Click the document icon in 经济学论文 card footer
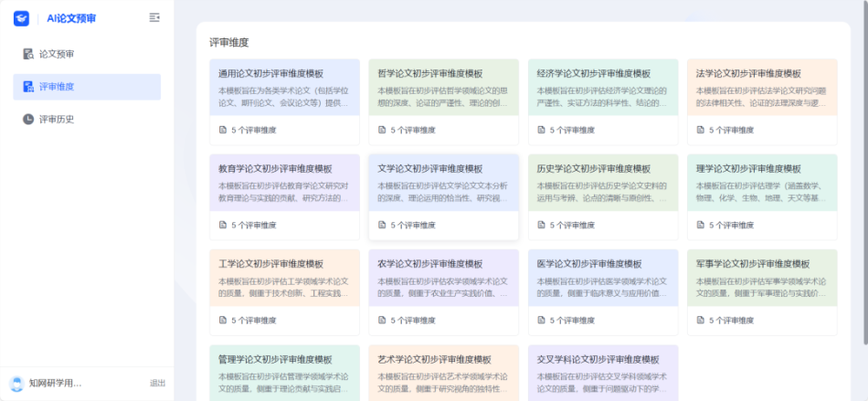 pos(542,130)
